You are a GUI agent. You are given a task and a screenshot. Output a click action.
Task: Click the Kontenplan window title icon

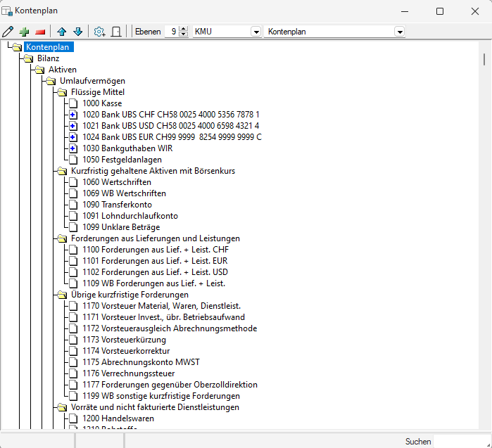pos(8,11)
